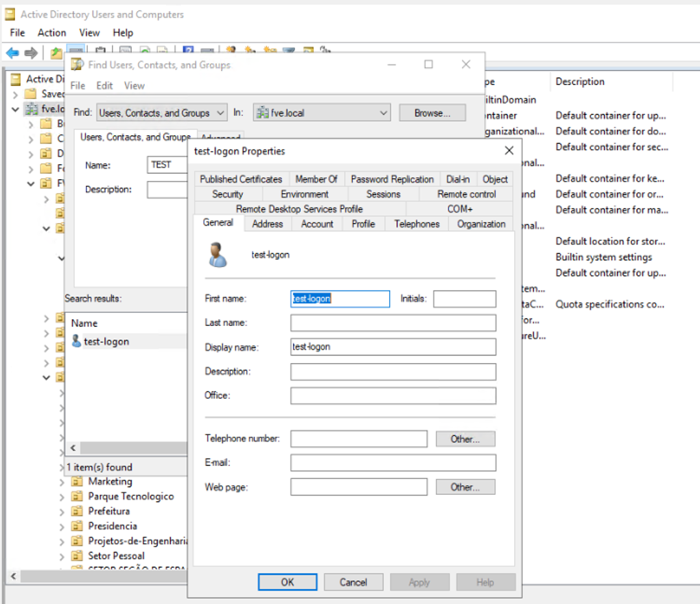Switch to the Account tab
The image size is (700, 604).
pos(317,224)
